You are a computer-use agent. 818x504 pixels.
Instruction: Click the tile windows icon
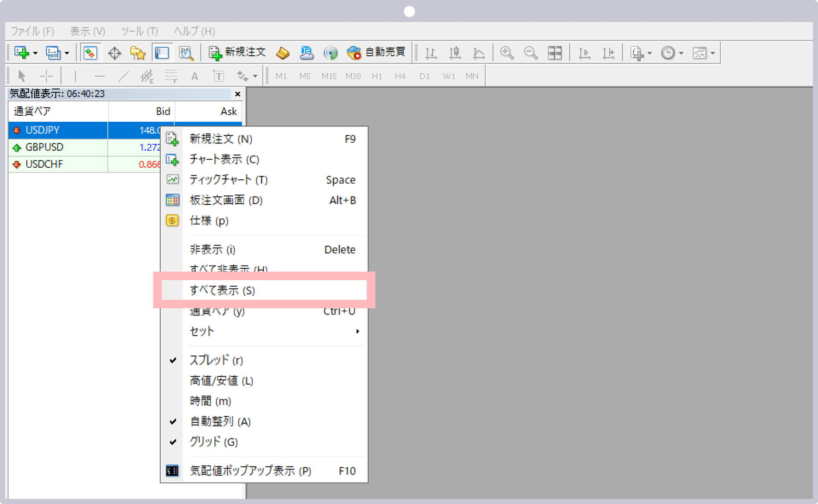pyautogui.click(x=555, y=53)
